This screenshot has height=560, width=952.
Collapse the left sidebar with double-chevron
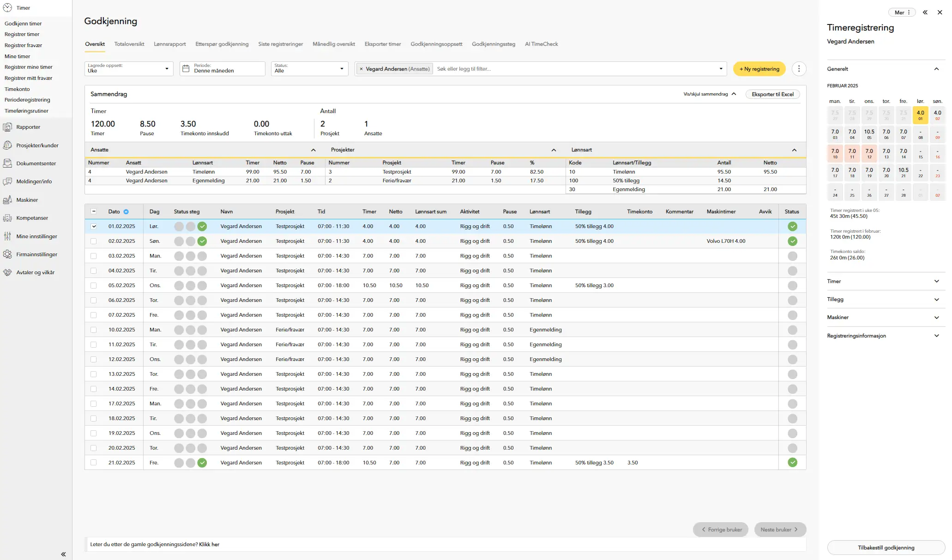63,554
